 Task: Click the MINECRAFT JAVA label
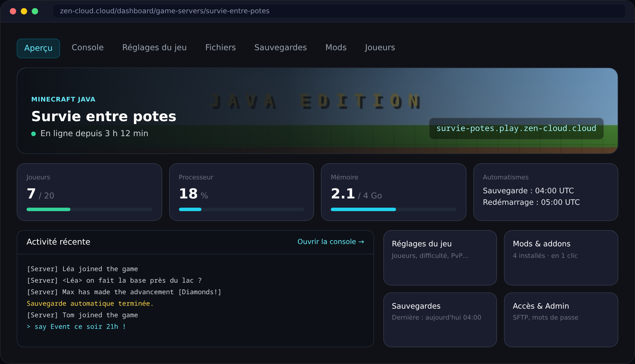pos(63,99)
